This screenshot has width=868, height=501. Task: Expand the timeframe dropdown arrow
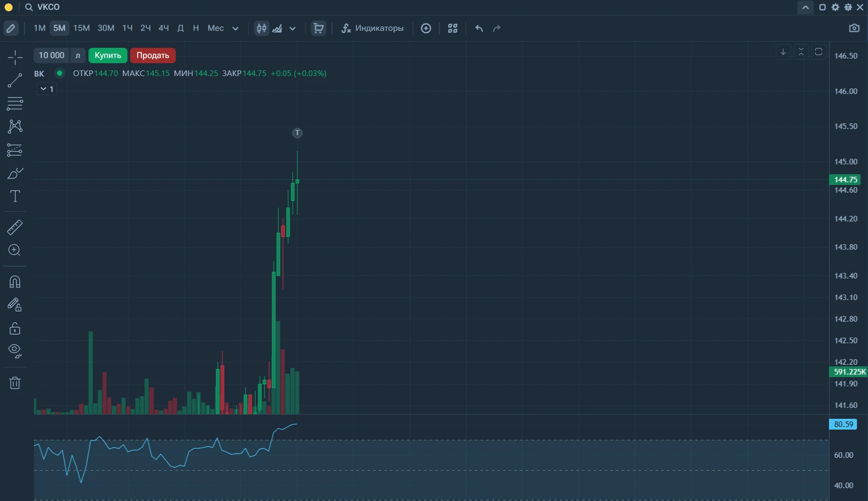(236, 28)
